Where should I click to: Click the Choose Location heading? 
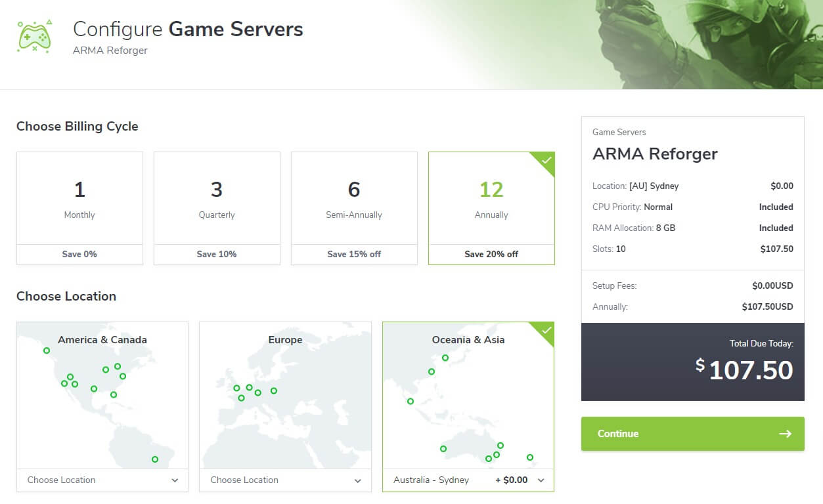66,297
